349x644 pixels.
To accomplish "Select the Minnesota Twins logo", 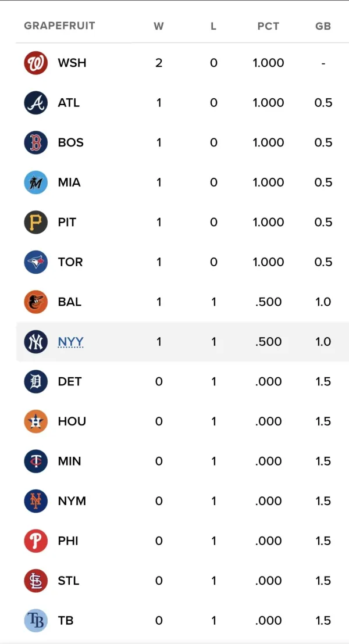I will click(x=35, y=461).
